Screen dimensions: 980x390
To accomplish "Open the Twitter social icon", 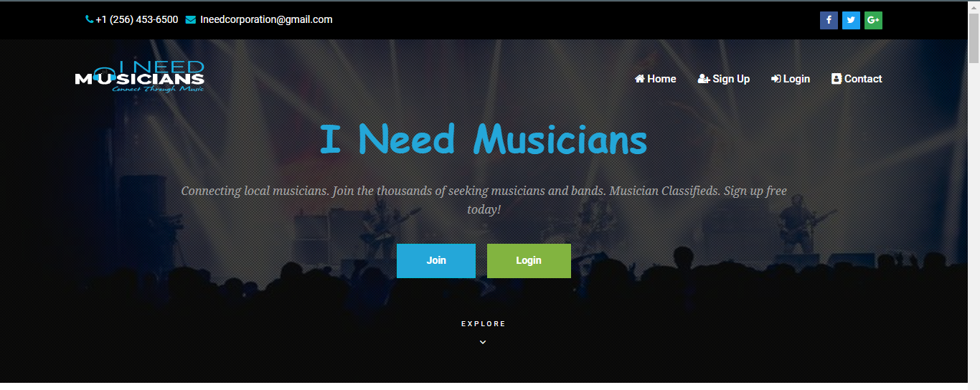I will pos(851,20).
